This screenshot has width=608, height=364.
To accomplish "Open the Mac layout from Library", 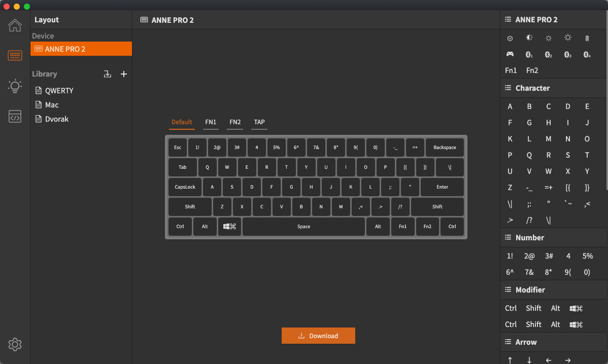I will (52, 104).
